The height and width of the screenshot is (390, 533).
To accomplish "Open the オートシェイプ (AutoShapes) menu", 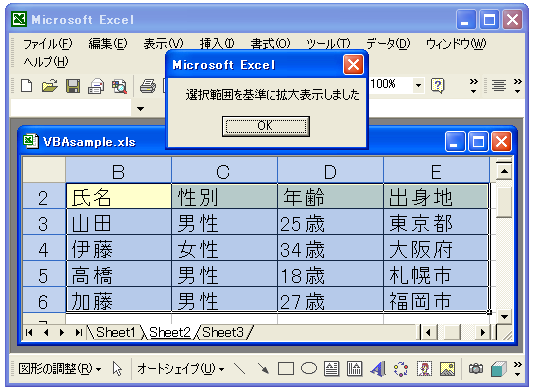I will pos(180,369).
